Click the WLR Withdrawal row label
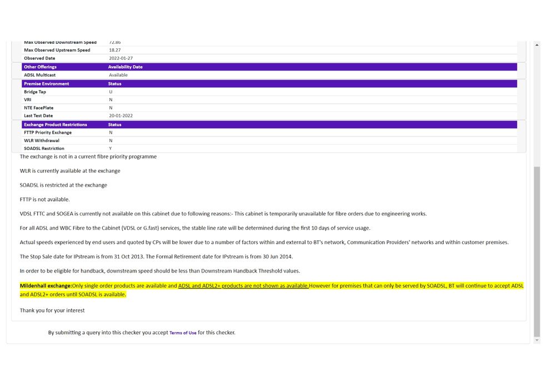555x392 pixels. [x=42, y=140]
